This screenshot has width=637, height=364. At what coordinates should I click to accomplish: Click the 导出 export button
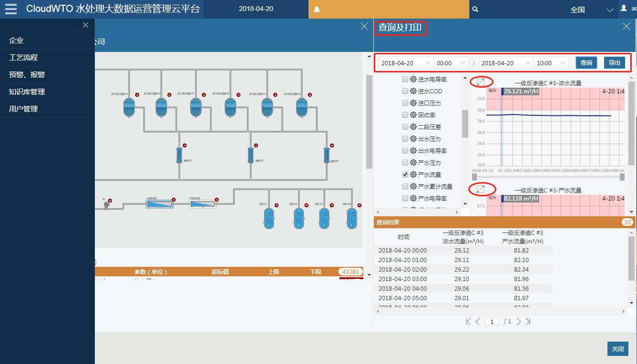(615, 62)
